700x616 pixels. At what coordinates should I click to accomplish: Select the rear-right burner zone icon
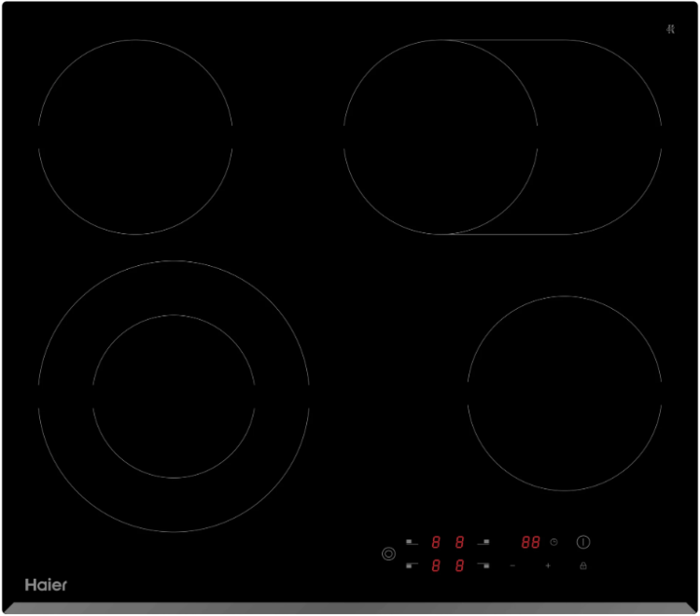(483, 541)
